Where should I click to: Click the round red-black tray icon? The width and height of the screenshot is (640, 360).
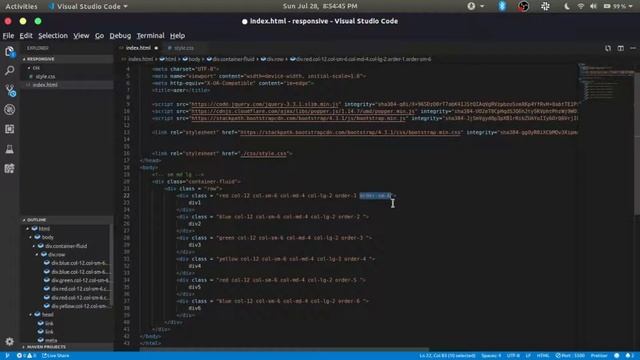pos(523,6)
